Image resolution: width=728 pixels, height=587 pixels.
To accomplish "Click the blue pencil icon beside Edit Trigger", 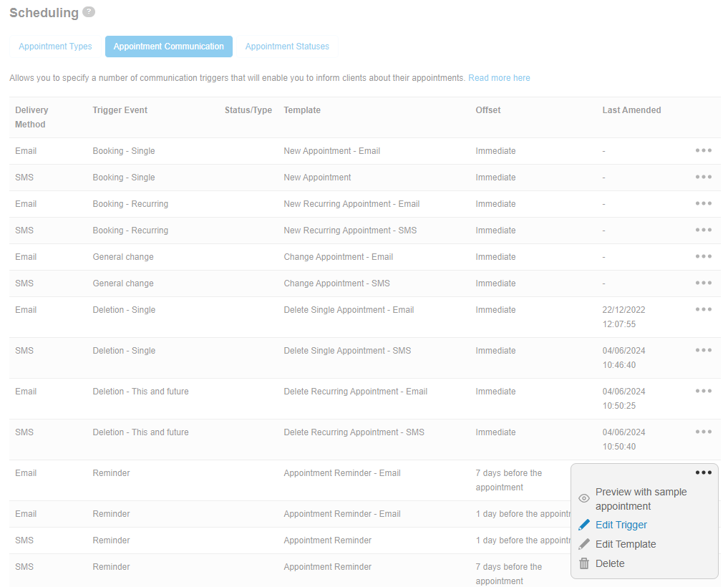I will (x=584, y=525).
